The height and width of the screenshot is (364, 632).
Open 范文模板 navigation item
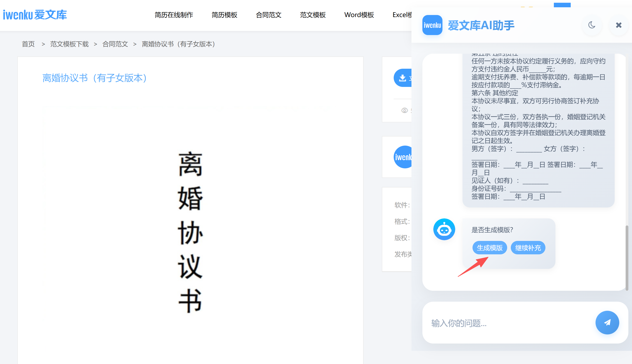point(313,15)
